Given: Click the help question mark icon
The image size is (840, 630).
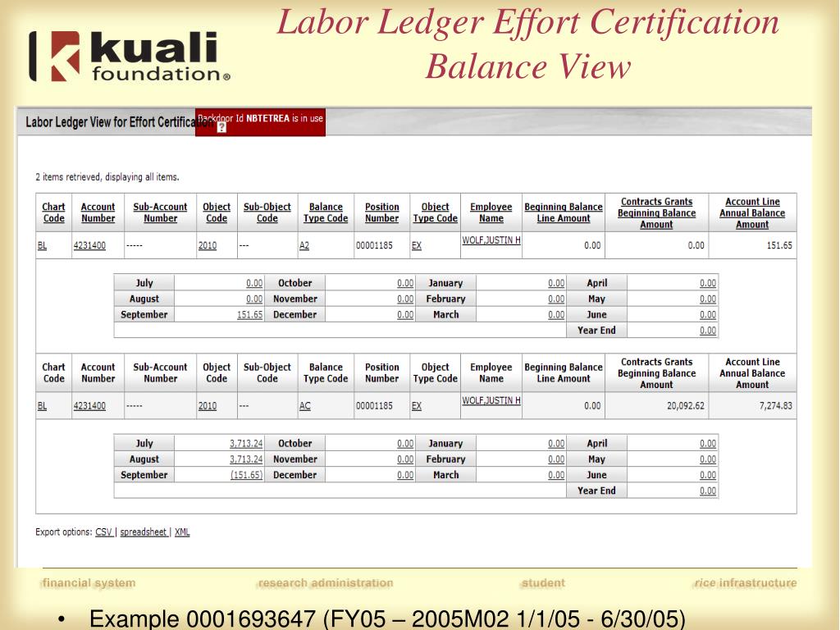Looking at the screenshot, I should (221, 127).
